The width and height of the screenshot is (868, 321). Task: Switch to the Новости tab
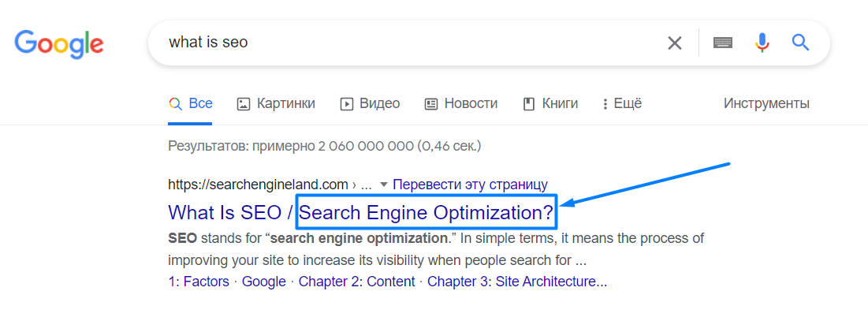(x=471, y=103)
